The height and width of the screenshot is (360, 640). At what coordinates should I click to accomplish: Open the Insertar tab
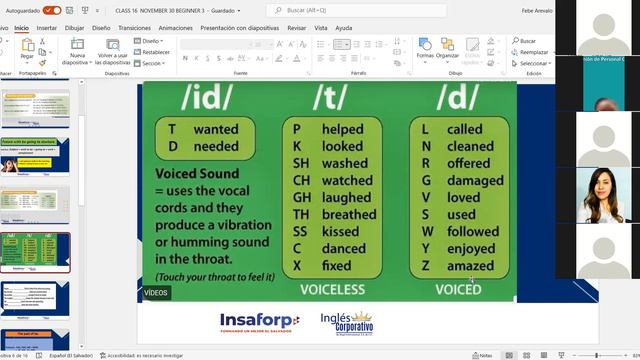click(47, 28)
